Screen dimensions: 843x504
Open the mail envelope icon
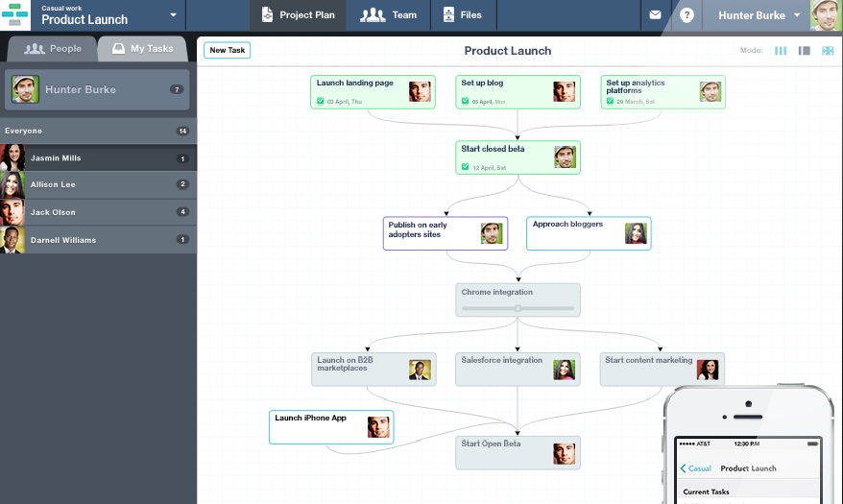655,15
